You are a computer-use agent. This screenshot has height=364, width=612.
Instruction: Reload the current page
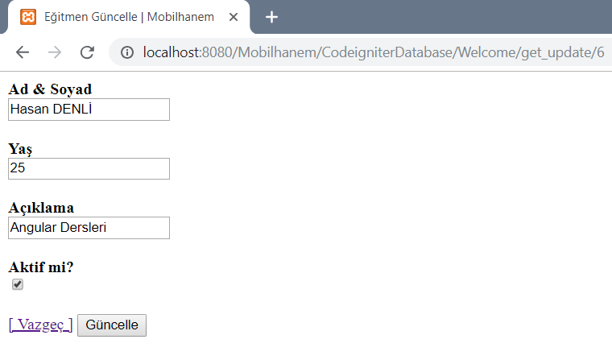point(87,52)
